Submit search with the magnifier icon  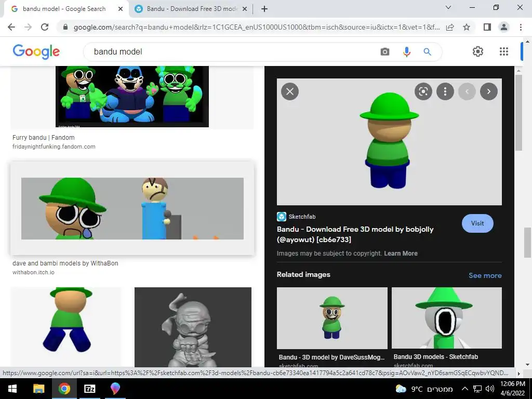pyautogui.click(x=427, y=51)
